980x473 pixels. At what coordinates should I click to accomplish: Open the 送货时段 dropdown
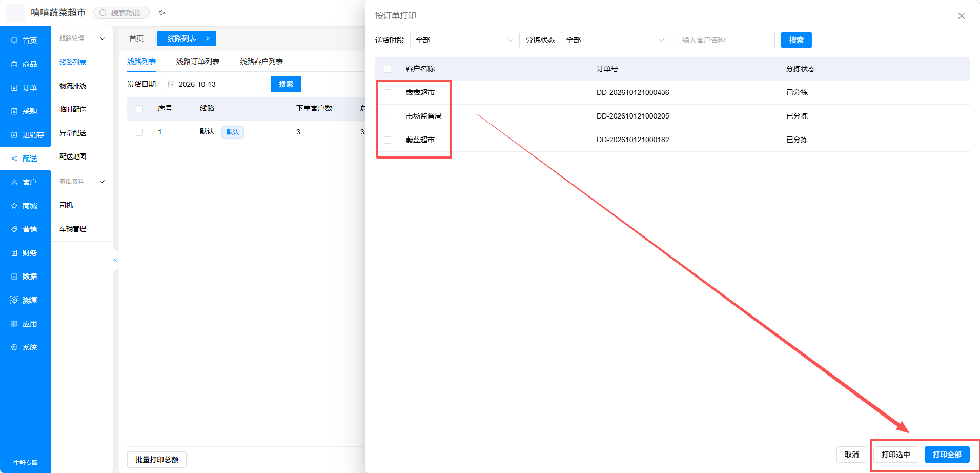[464, 40]
